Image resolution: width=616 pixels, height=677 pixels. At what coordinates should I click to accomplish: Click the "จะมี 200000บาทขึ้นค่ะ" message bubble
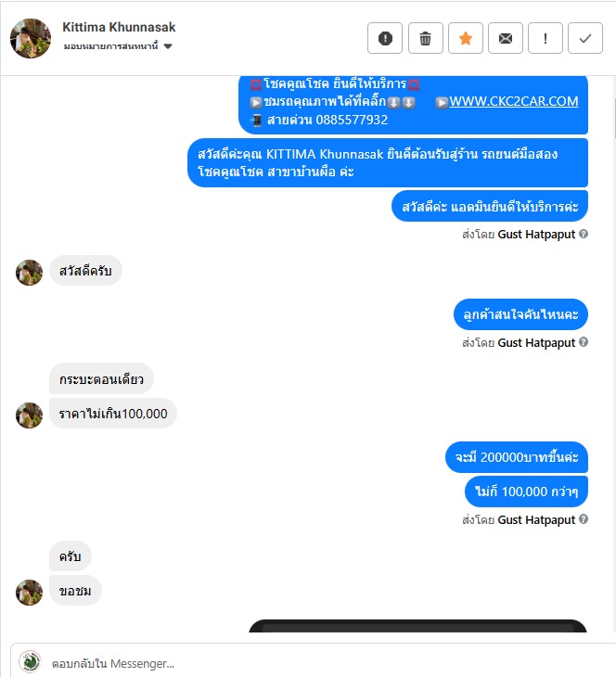(517, 457)
